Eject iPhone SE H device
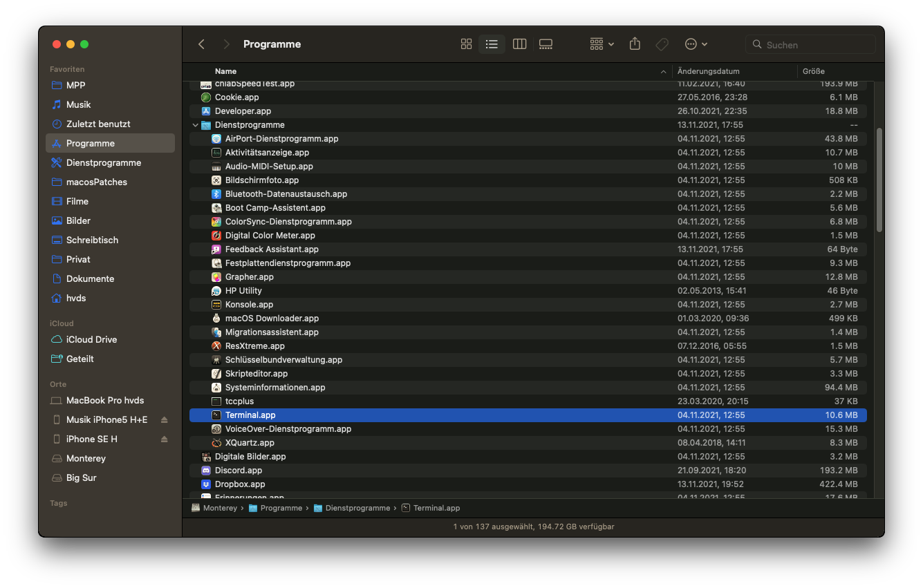Image resolution: width=923 pixels, height=588 pixels. 164,439
